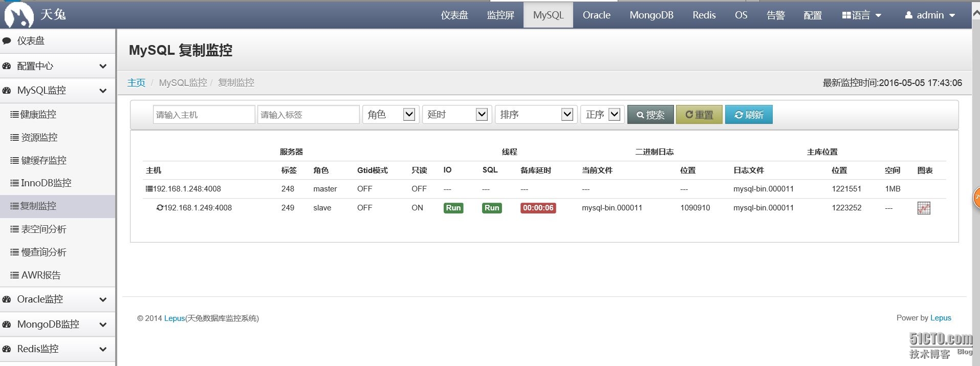Click list icon before 资源监控
The width and height of the screenshot is (980, 366).
[14, 138]
